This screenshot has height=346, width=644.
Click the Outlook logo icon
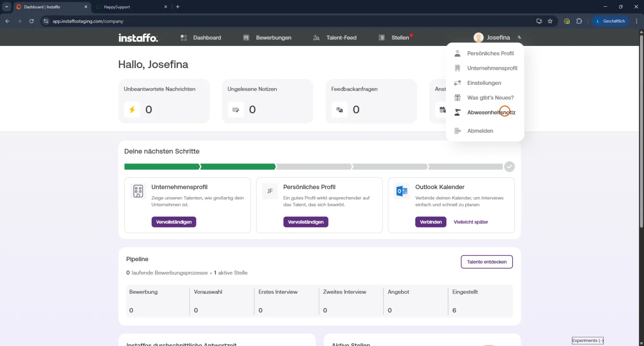click(402, 191)
